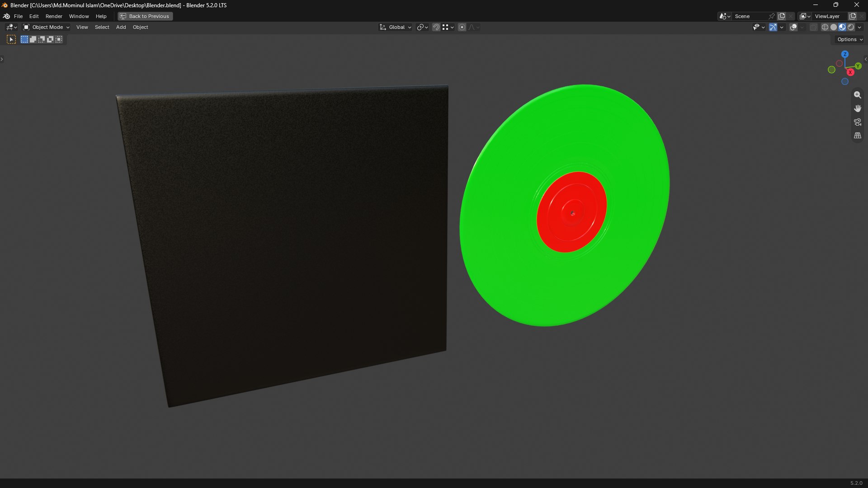
Task: Create new scene copy icon
Action: pyautogui.click(x=782, y=16)
